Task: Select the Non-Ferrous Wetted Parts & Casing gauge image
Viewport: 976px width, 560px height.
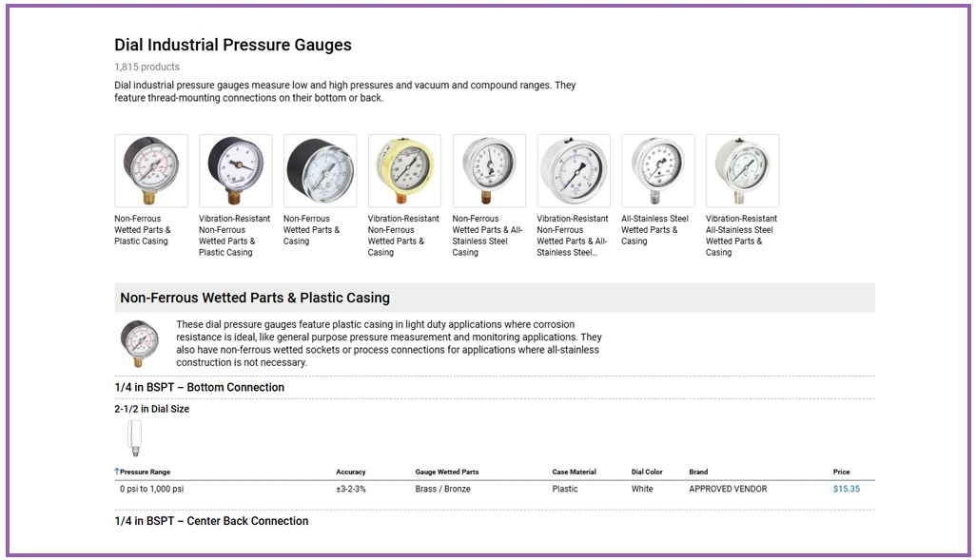Action: coord(321,171)
